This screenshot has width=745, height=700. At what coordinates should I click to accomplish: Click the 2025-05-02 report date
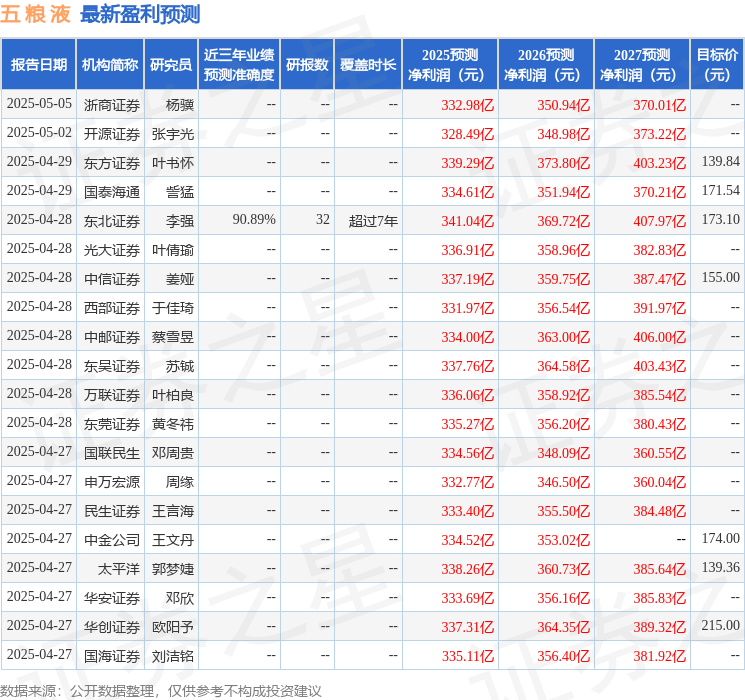39,132
